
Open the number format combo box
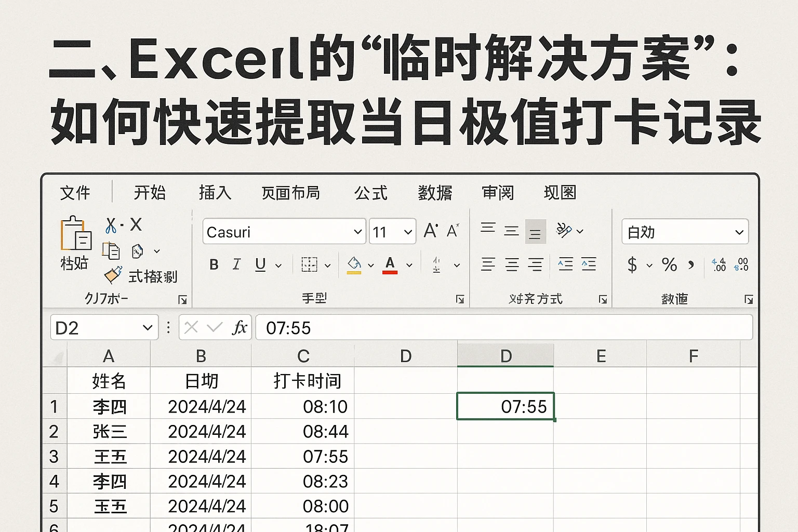(x=685, y=232)
